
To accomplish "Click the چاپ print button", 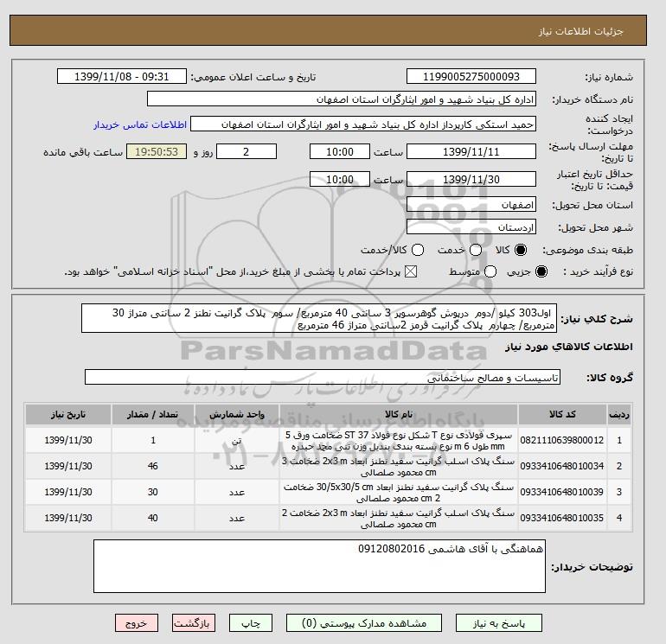I will (x=251, y=623).
